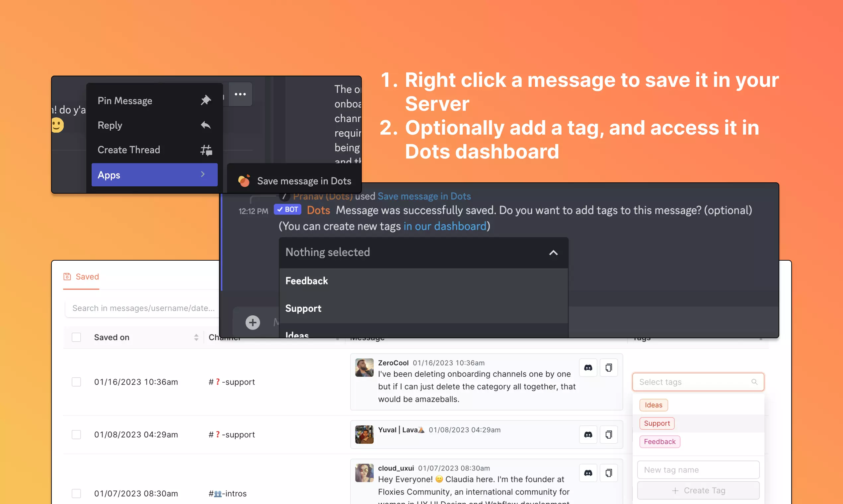Click the plus attachment button in message bar
843x504 pixels.
253,322
